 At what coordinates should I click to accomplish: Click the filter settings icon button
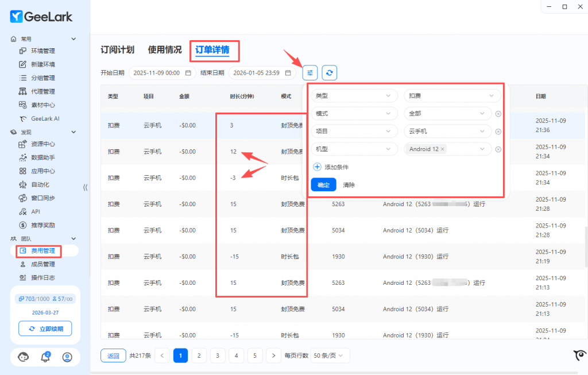[x=310, y=73]
